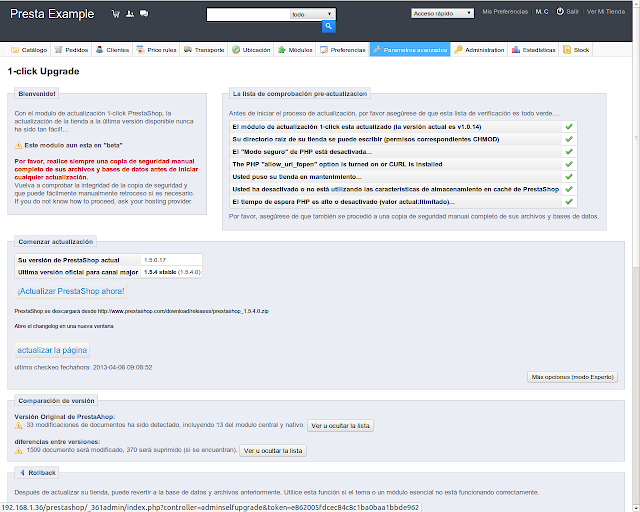Toggle list for diferencias entre versiones
Viewport: 640px width, 512px height.
pos(273,450)
